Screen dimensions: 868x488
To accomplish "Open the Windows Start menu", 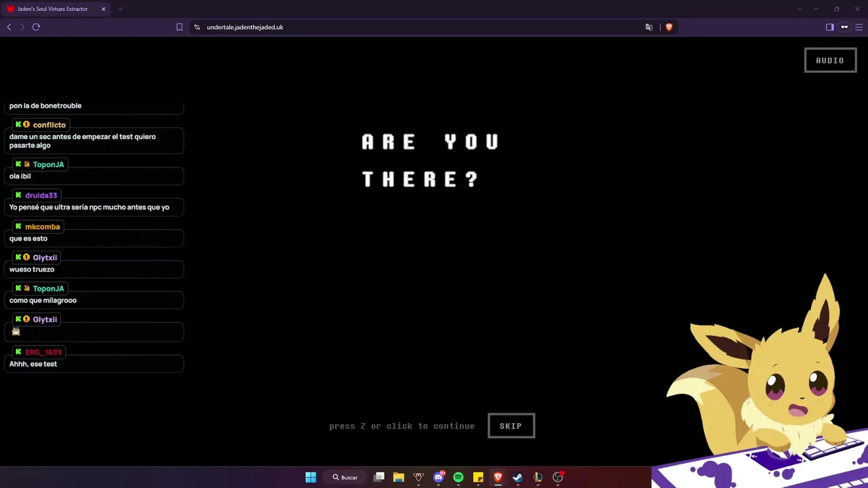I will tap(311, 477).
